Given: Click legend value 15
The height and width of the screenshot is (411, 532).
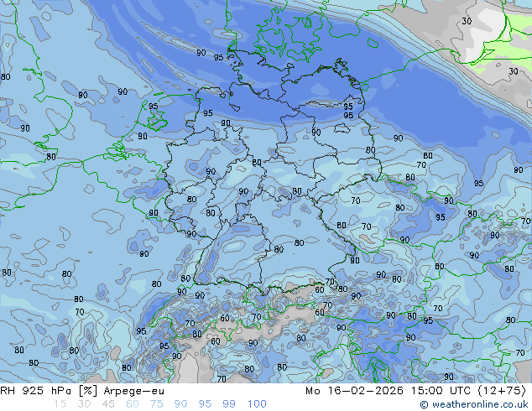Looking at the screenshot, I should pyautogui.click(x=60, y=404).
